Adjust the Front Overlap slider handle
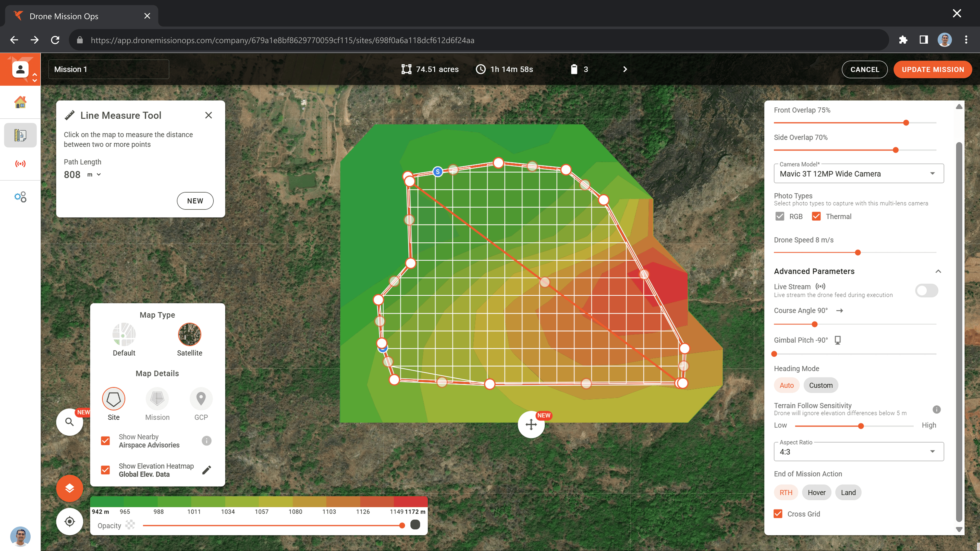Screen dimensions: 980x551 [906, 123]
